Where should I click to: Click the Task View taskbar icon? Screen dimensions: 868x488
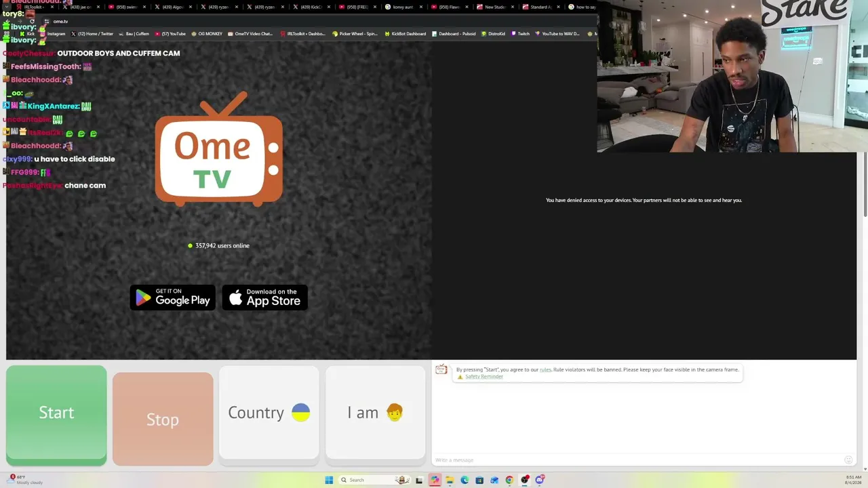pyautogui.click(x=419, y=480)
